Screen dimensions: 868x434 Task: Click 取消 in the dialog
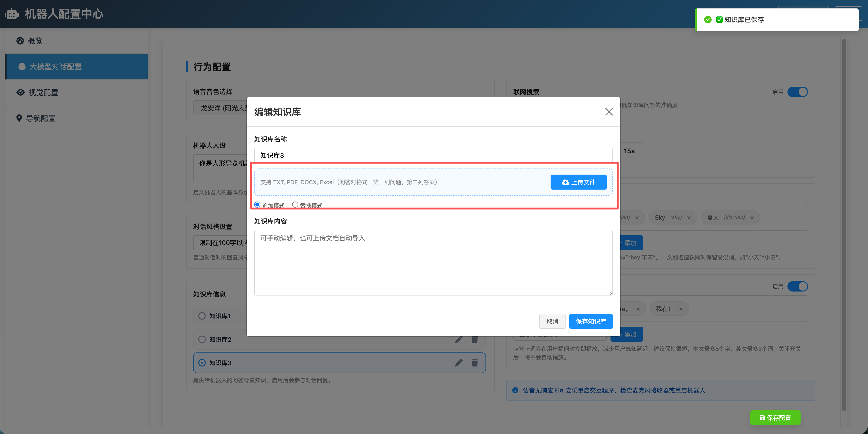[x=552, y=321]
